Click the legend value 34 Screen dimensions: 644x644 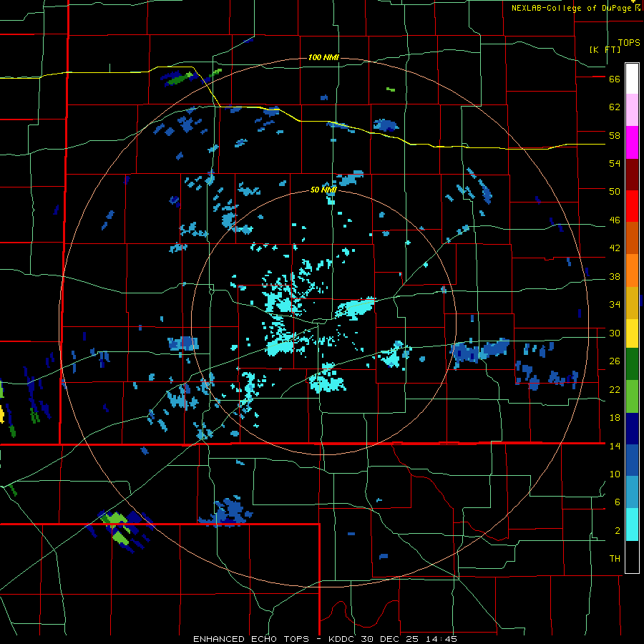point(615,305)
